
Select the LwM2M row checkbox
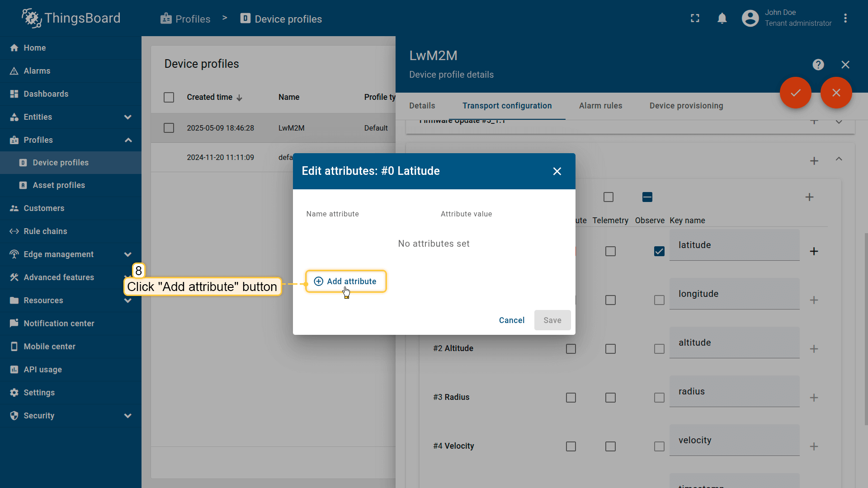169,128
